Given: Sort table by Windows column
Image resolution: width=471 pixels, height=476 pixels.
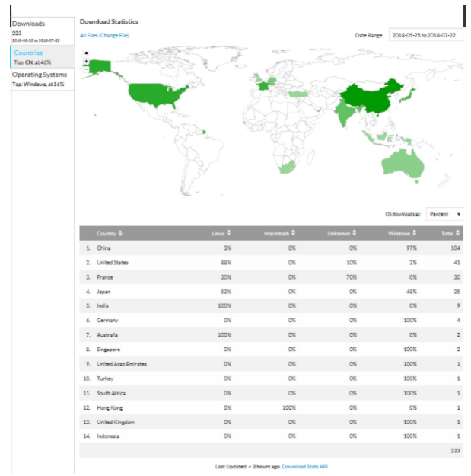Looking at the screenshot, I should click(403, 233).
